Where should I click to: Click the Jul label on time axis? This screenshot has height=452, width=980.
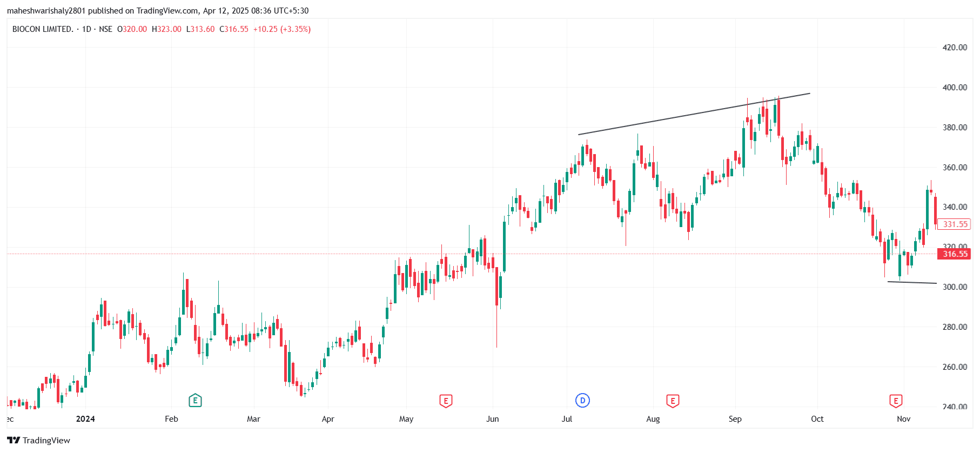pyautogui.click(x=567, y=419)
